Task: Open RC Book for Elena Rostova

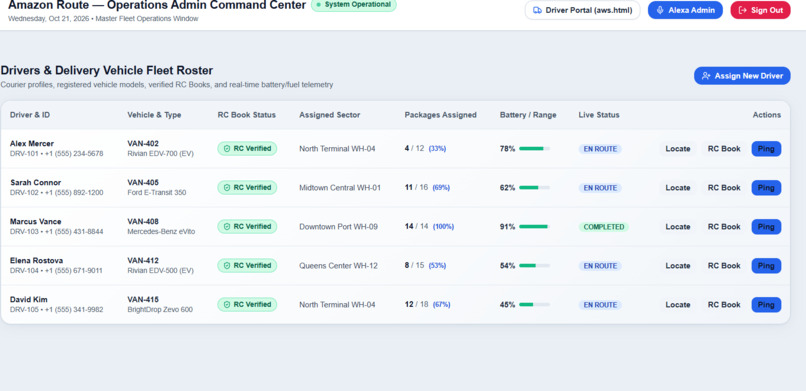Action: click(x=724, y=266)
